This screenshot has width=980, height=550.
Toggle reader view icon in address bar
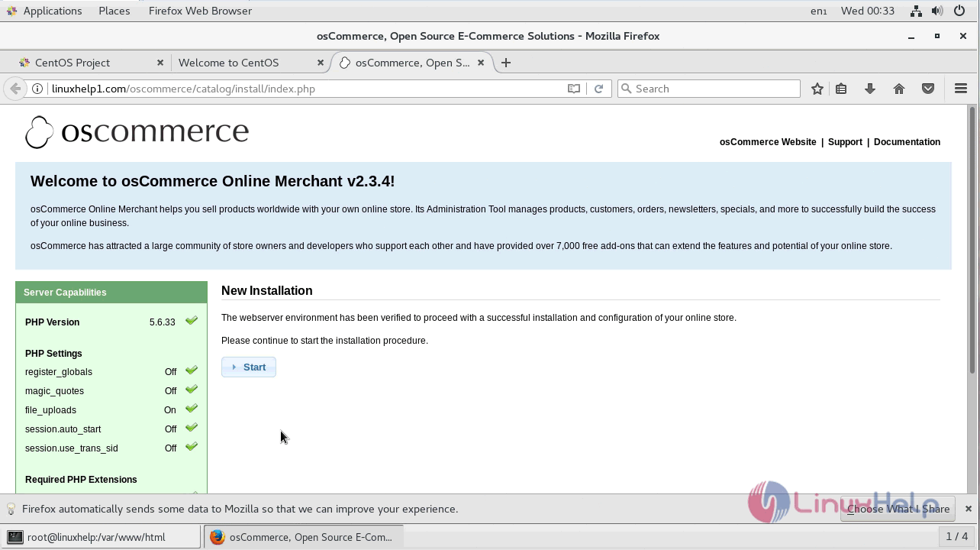(574, 89)
